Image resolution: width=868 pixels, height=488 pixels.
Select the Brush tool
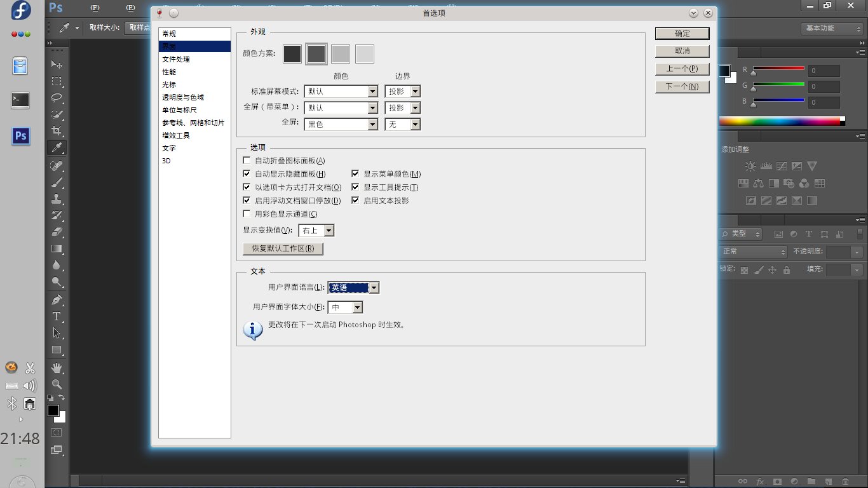tap(57, 182)
